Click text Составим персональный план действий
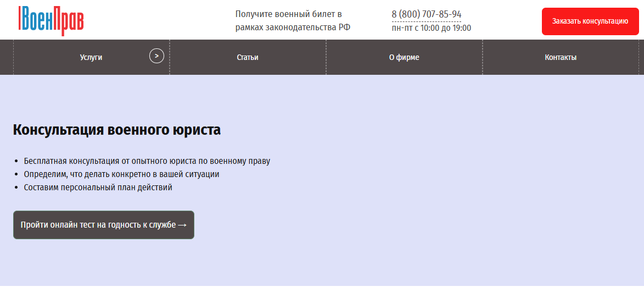The height and width of the screenshot is (303, 644). click(x=98, y=187)
